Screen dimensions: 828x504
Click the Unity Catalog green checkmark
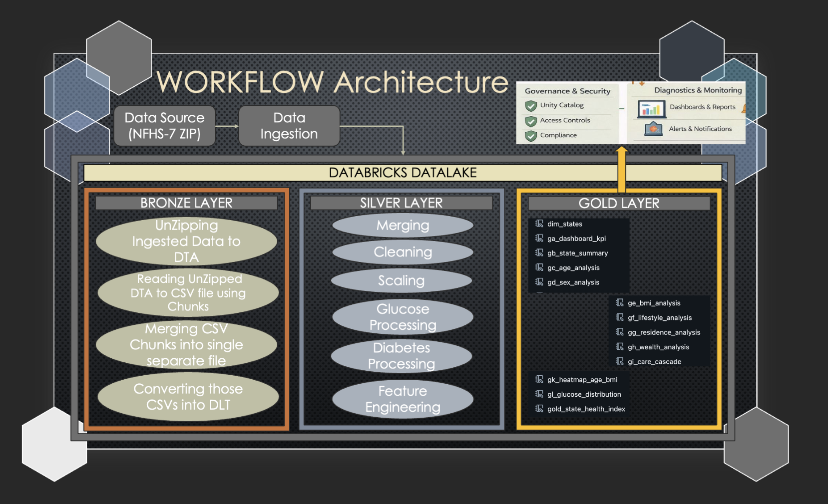tap(531, 106)
